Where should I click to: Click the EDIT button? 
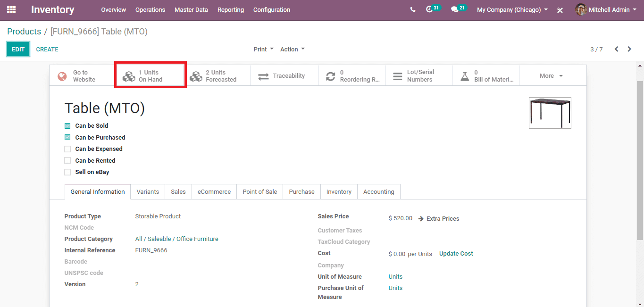click(18, 49)
